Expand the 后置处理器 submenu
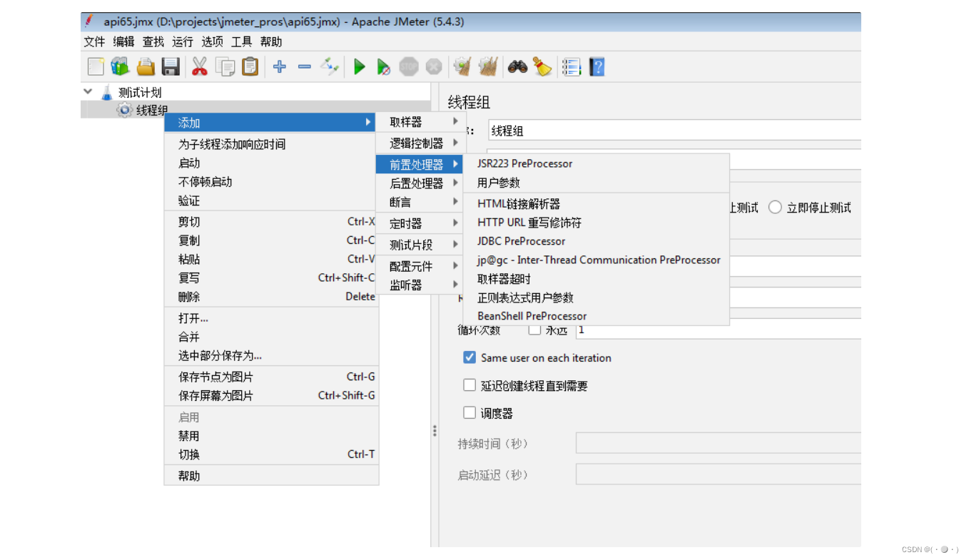 click(421, 183)
